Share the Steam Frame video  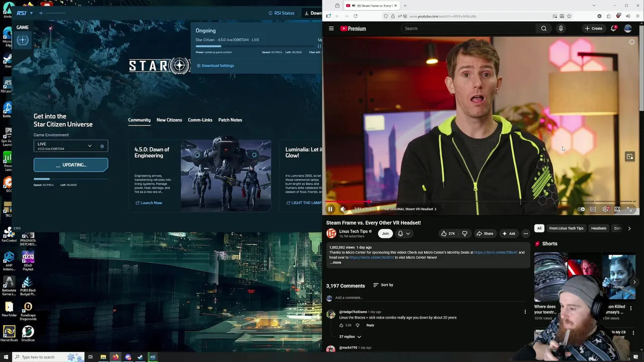[485, 233]
